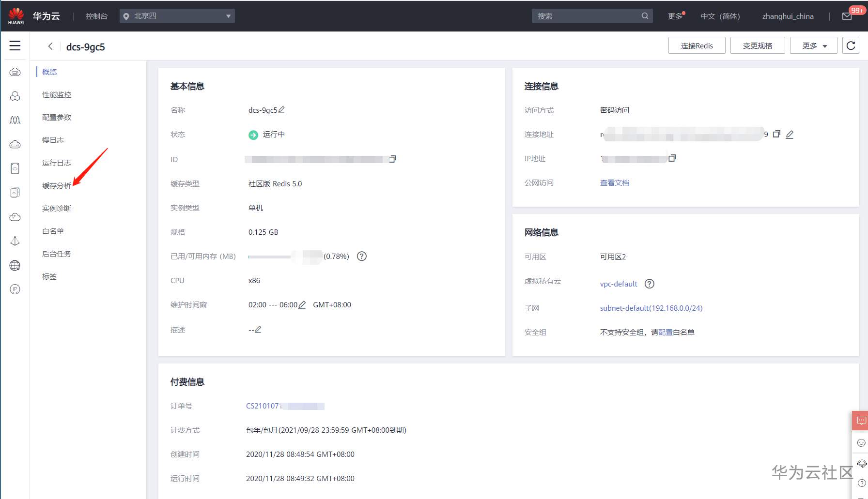
Task: Open the headset customer service icon
Action: pos(862,464)
